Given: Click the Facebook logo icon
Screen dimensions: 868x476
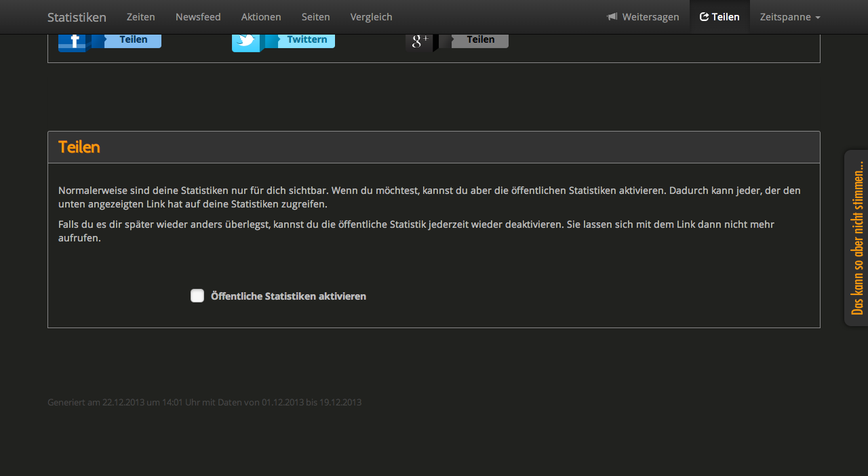Looking at the screenshot, I should point(74,41).
